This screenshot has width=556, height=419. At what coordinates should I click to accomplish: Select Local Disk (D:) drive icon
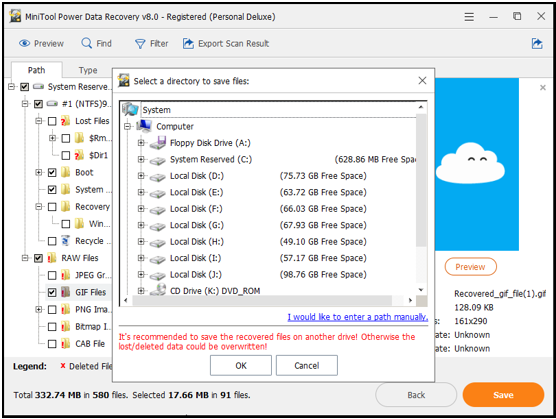click(x=157, y=177)
